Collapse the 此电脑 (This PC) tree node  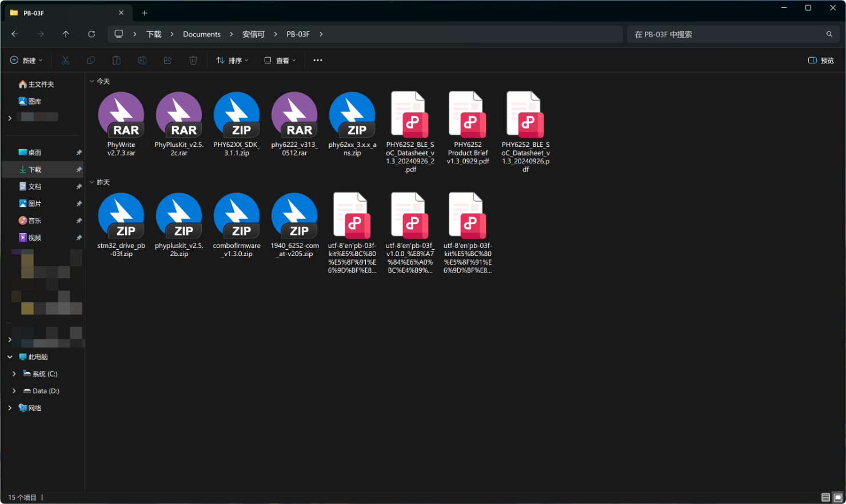(x=10, y=357)
